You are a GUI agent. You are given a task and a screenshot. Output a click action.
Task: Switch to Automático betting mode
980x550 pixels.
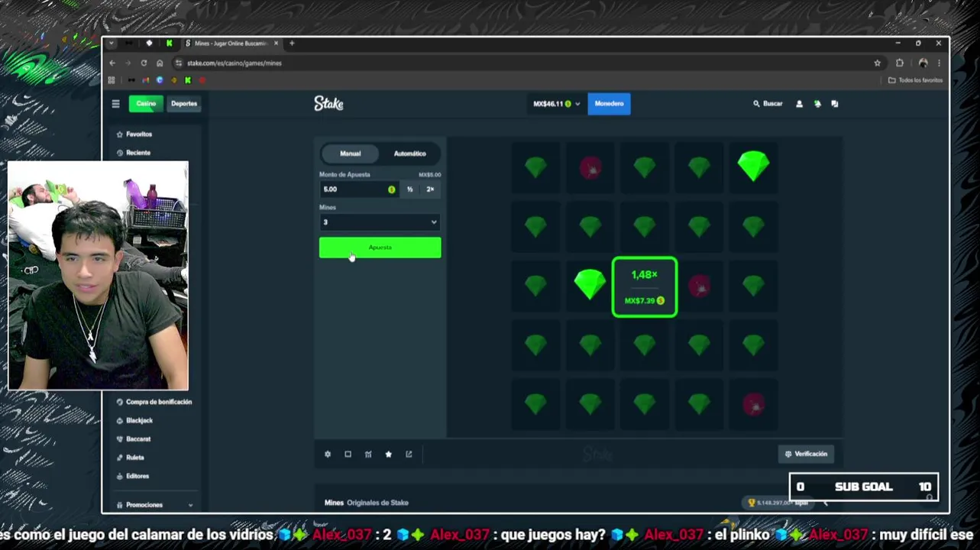click(x=410, y=154)
